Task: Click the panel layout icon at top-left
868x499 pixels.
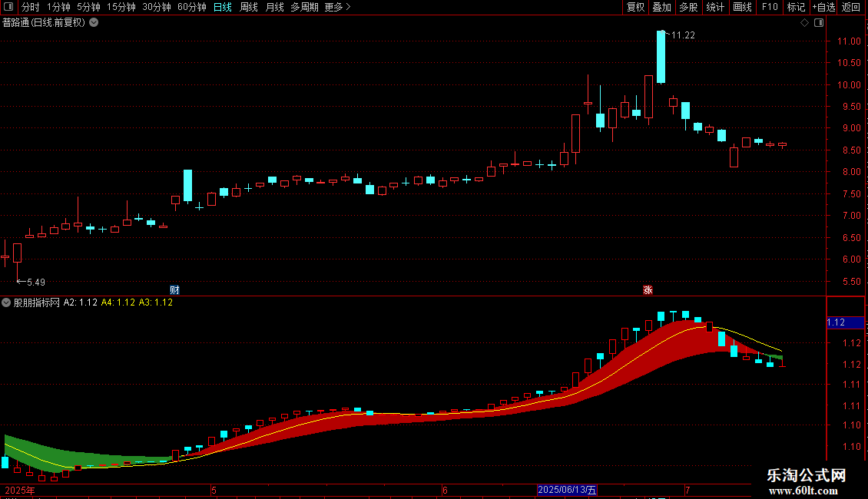Action: 8,7
